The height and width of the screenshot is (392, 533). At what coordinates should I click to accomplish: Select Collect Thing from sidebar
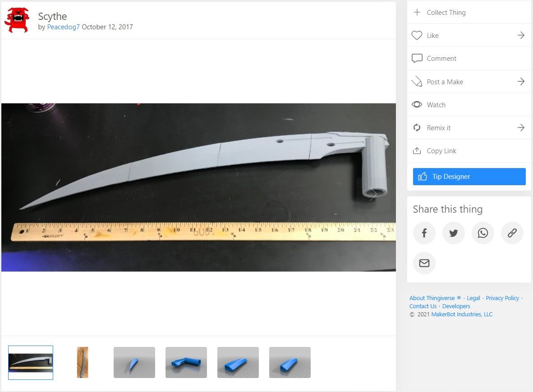click(x=446, y=13)
